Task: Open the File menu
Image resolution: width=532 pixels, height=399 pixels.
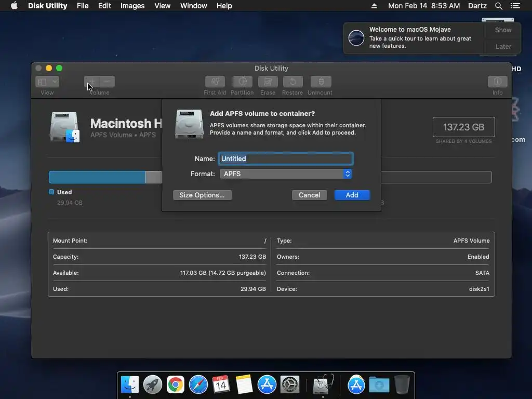Action: point(83,6)
